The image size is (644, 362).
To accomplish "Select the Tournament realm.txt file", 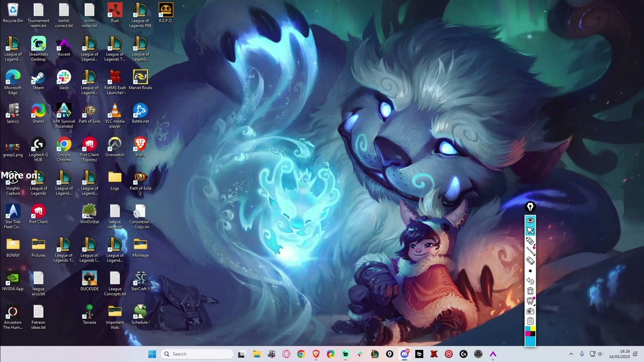I will (x=38, y=16).
